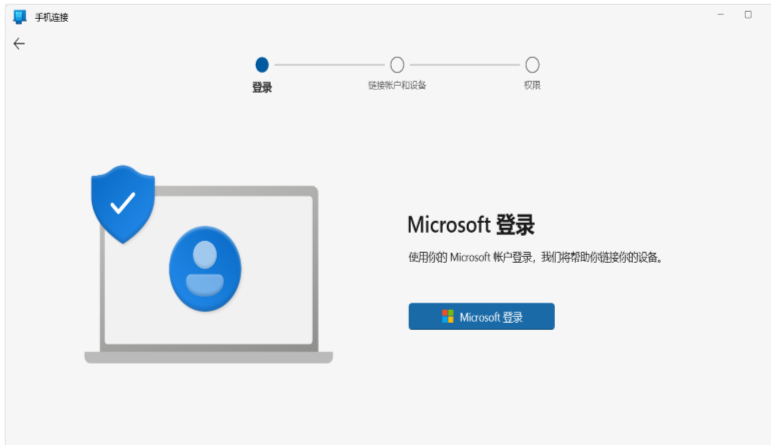Screen dimensions: 771x445
Task: Select the empty second step circle
Action: tap(397, 64)
